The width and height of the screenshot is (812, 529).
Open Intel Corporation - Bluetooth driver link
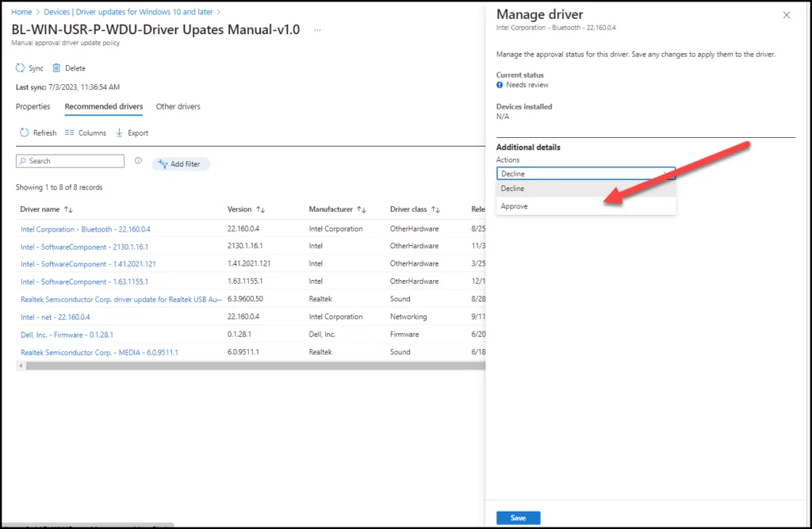tap(86, 229)
